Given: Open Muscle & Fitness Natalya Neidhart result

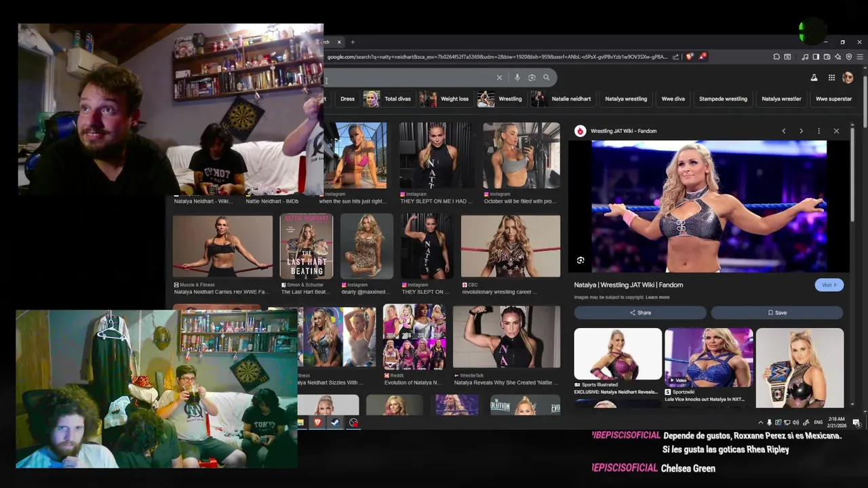Looking at the screenshot, I should pos(222,247).
